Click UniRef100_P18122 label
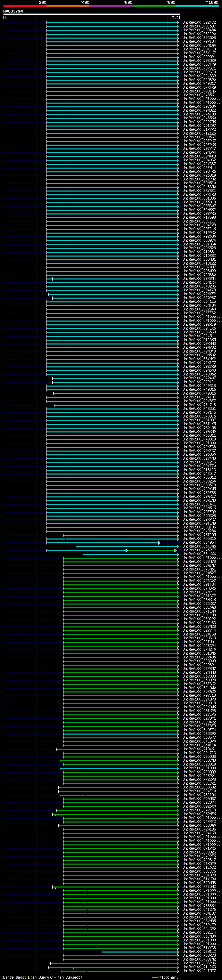The image size is (222, 980). (199, 263)
